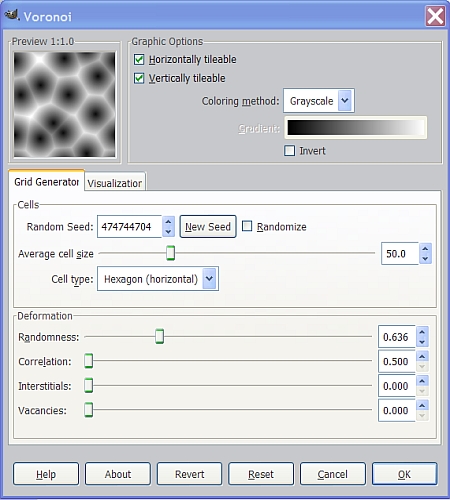Enable the Randomize seed checkbox
Viewport: 450px width, 500px height.
pos(247,226)
